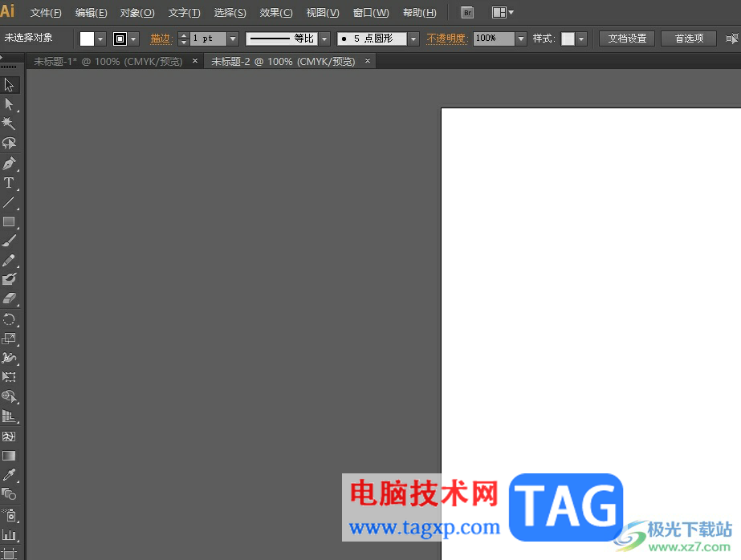741x560 pixels.
Task: Select the Symbol Sprayer tool
Action: coord(9,515)
